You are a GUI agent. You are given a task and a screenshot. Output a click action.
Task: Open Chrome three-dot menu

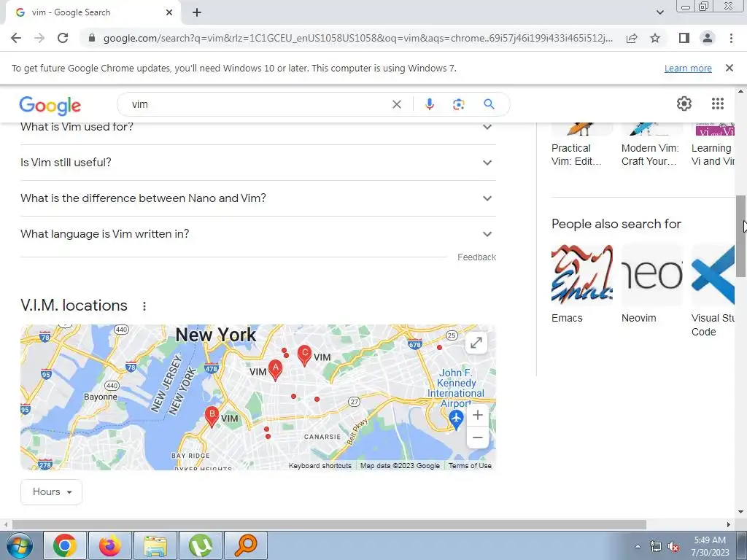pos(731,38)
